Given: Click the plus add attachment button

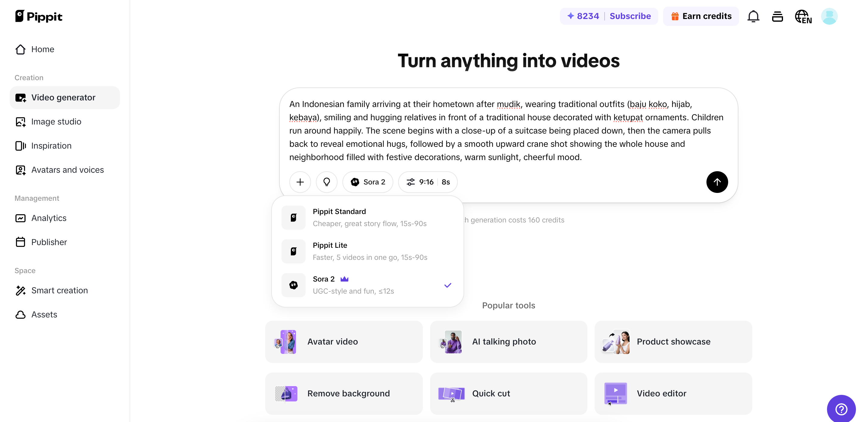Looking at the screenshot, I should tap(300, 182).
